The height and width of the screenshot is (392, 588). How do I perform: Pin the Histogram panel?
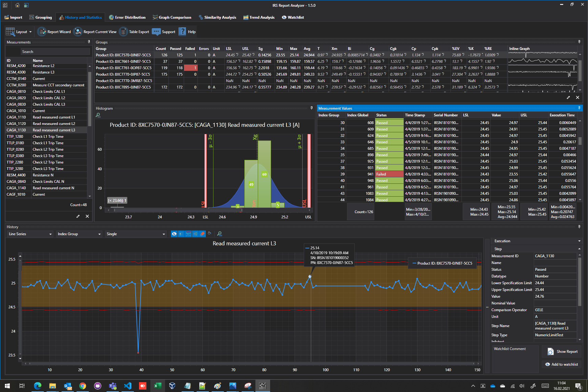pyautogui.click(x=311, y=108)
